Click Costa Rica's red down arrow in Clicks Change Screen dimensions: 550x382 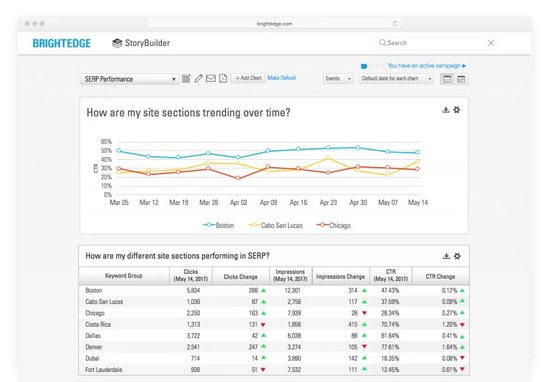tap(263, 325)
